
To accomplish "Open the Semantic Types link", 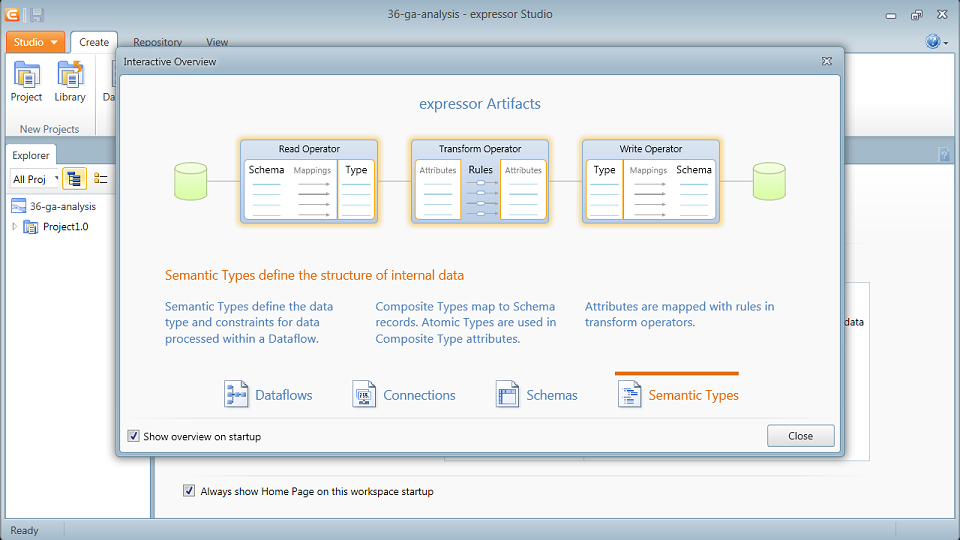I will pos(694,396).
